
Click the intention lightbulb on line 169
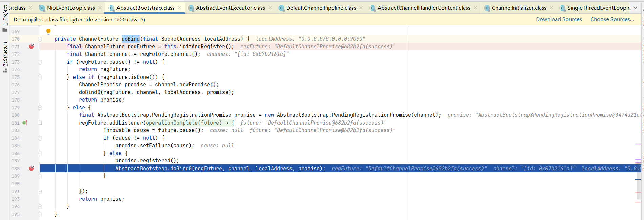point(48,31)
